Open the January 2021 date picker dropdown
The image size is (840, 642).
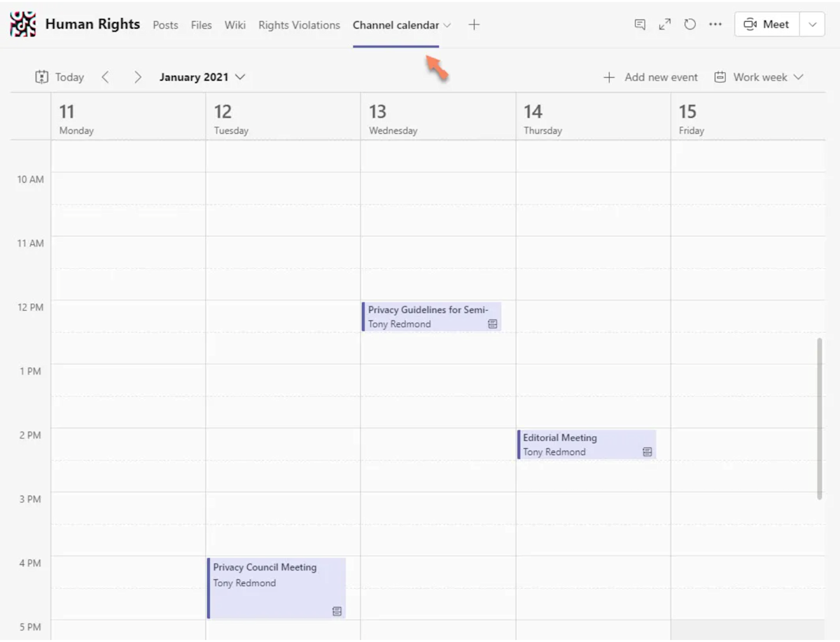tap(202, 77)
